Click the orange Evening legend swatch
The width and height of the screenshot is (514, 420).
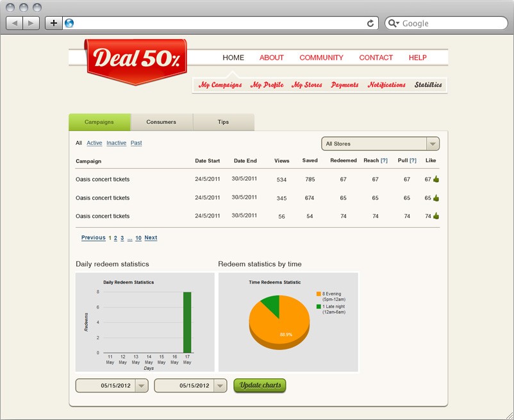[x=319, y=294]
